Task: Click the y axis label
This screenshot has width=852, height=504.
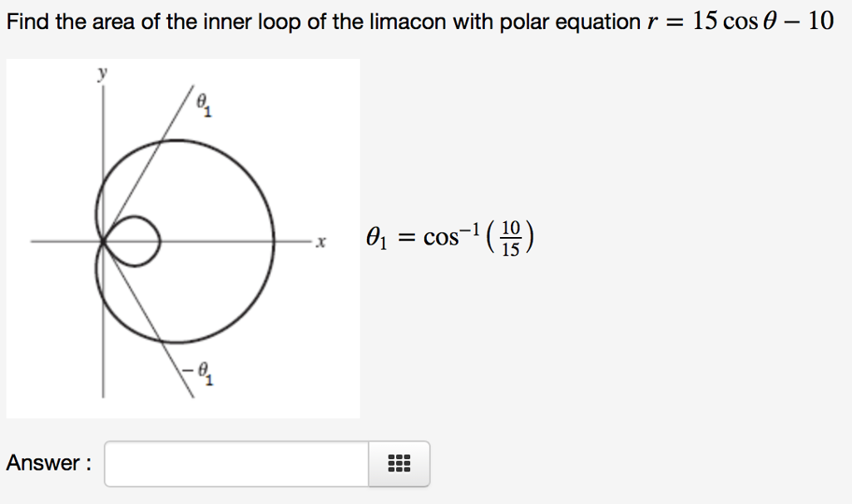Action: click(102, 73)
